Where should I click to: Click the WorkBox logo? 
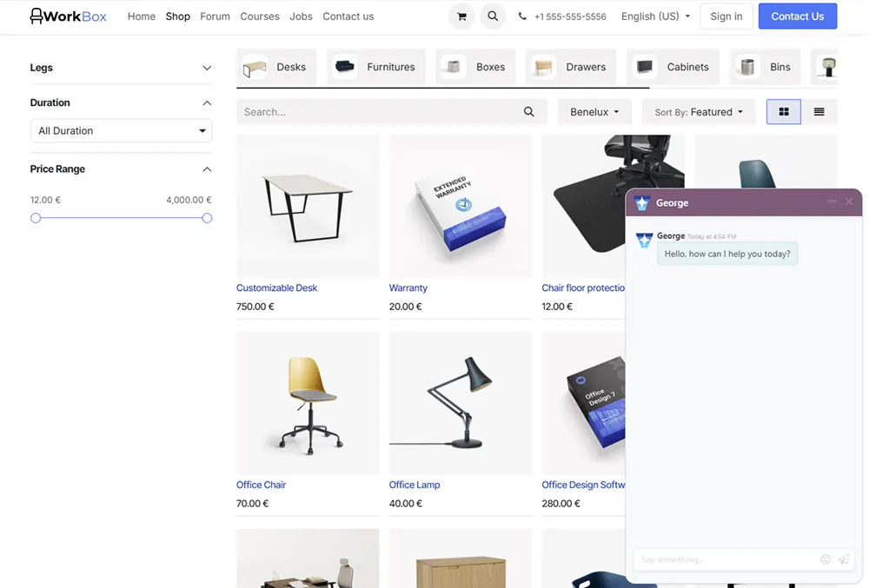click(x=68, y=16)
